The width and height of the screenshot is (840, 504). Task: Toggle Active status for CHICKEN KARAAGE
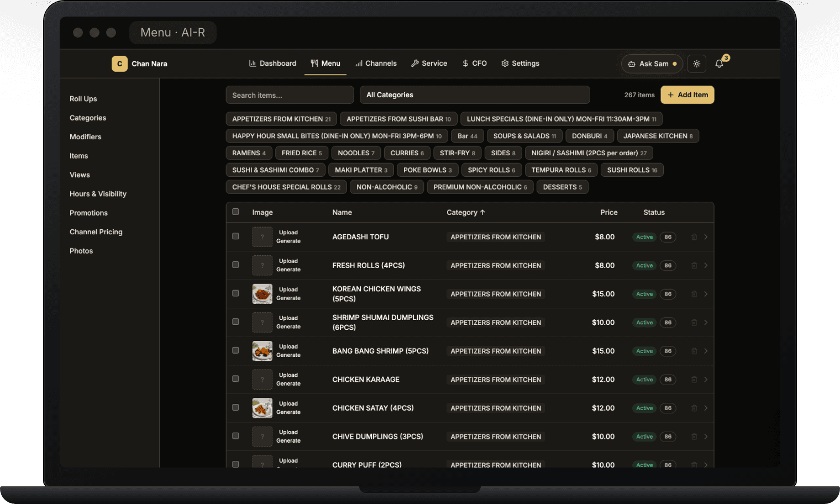(x=644, y=380)
